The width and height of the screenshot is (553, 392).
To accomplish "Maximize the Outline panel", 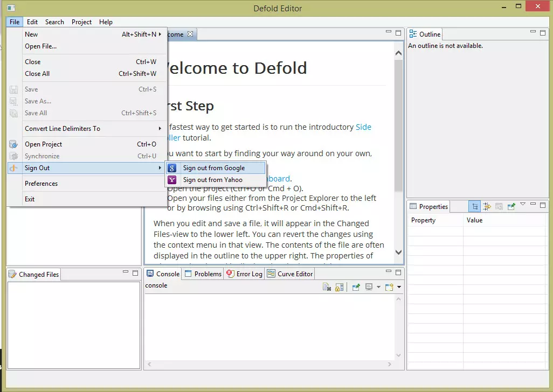I will click(543, 33).
